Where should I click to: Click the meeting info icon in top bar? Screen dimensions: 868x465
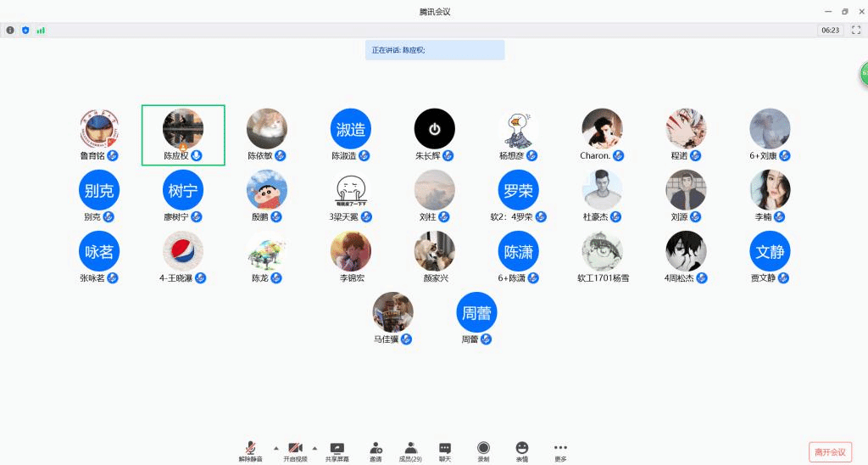[10, 30]
